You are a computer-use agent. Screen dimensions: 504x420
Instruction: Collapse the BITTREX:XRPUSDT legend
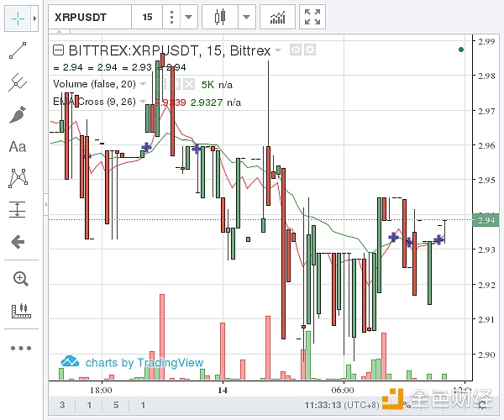[58, 50]
